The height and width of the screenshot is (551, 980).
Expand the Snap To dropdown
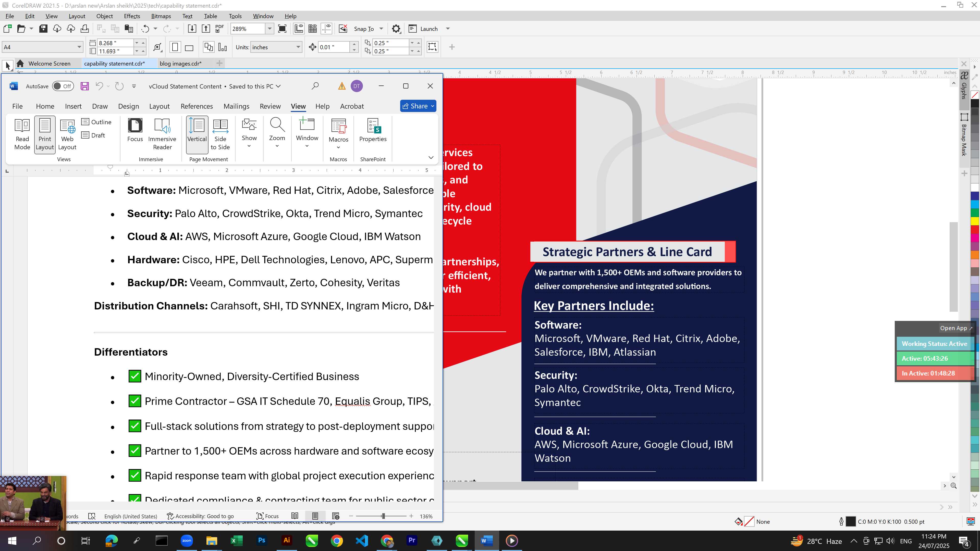click(381, 29)
